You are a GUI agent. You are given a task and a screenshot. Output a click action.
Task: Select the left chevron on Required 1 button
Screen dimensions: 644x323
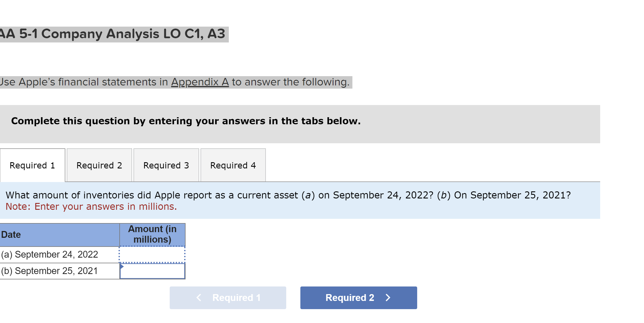[x=199, y=298]
